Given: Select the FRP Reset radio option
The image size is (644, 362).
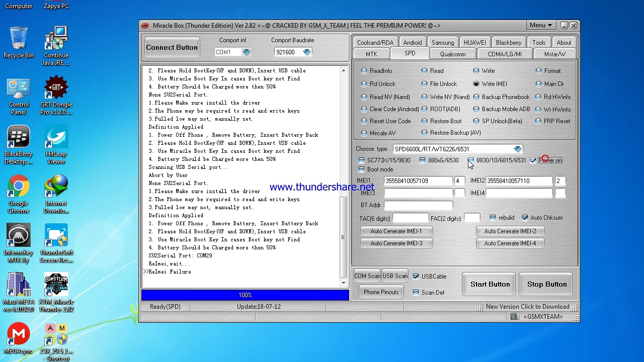Looking at the screenshot, I should (538, 121).
